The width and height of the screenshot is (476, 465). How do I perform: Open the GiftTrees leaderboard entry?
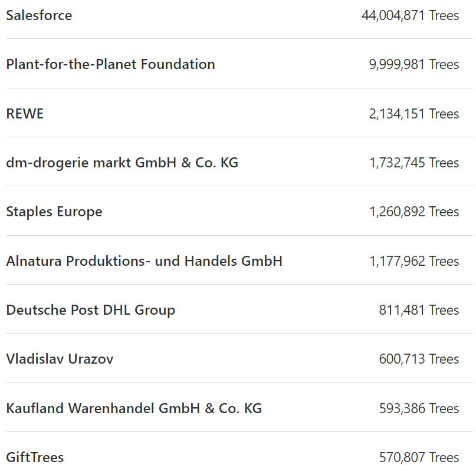coord(35,457)
